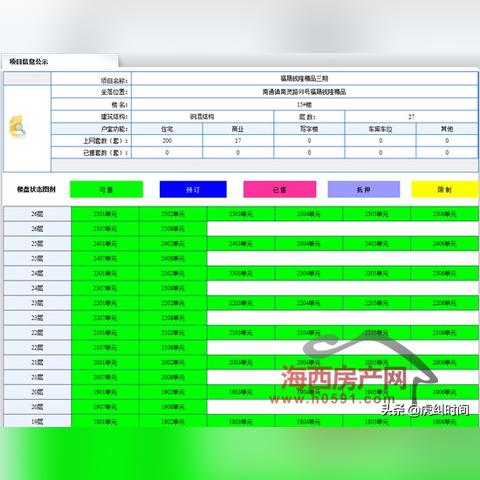This screenshot has height=480, width=480.
Task: Click the 17 commercial units value
Action: [238, 141]
